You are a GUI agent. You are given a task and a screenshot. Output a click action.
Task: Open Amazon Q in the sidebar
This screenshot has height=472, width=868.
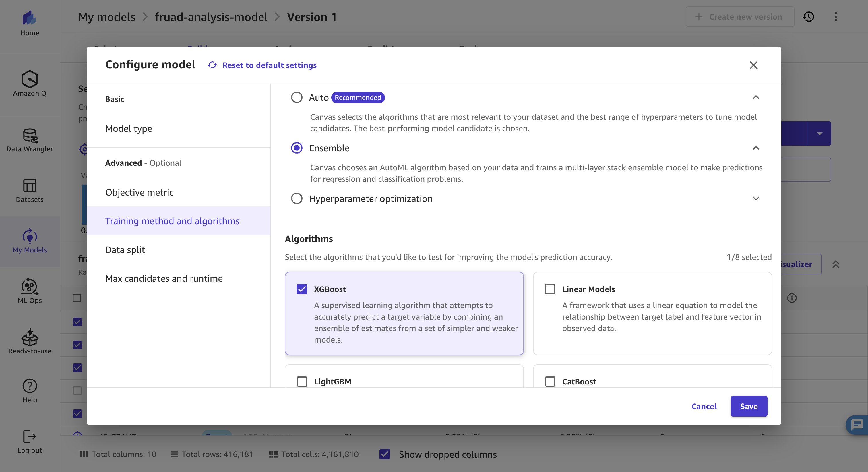pos(30,84)
